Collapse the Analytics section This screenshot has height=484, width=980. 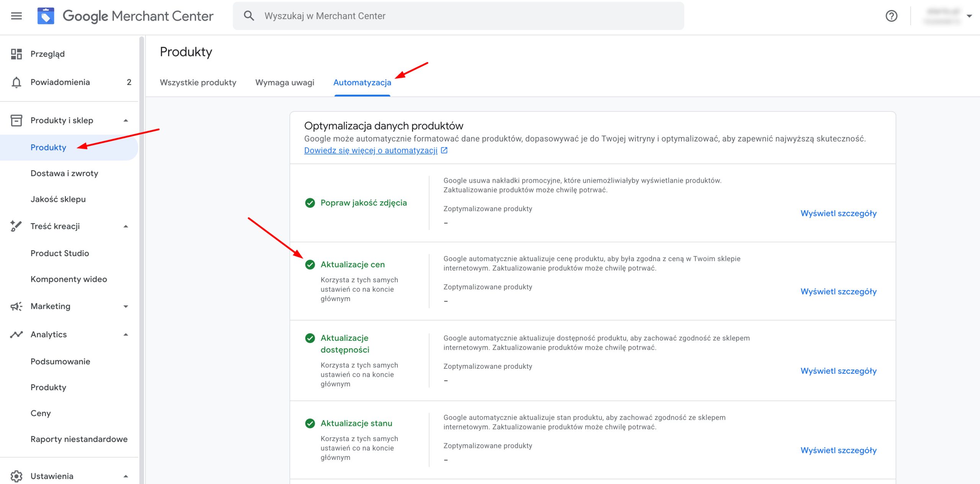click(126, 335)
